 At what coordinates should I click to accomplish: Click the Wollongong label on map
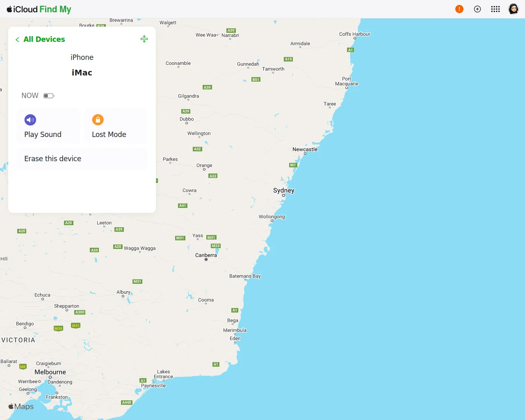pos(272,217)
